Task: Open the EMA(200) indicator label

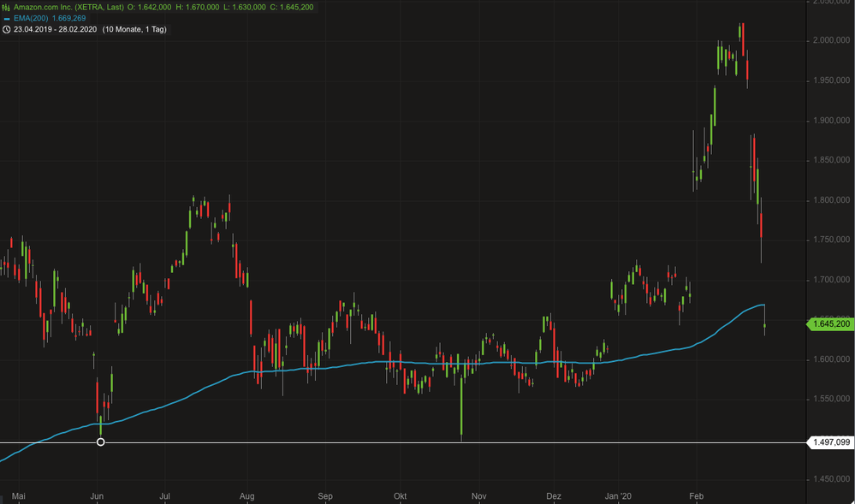Action: pyautogui.click(x=33, y=18)
